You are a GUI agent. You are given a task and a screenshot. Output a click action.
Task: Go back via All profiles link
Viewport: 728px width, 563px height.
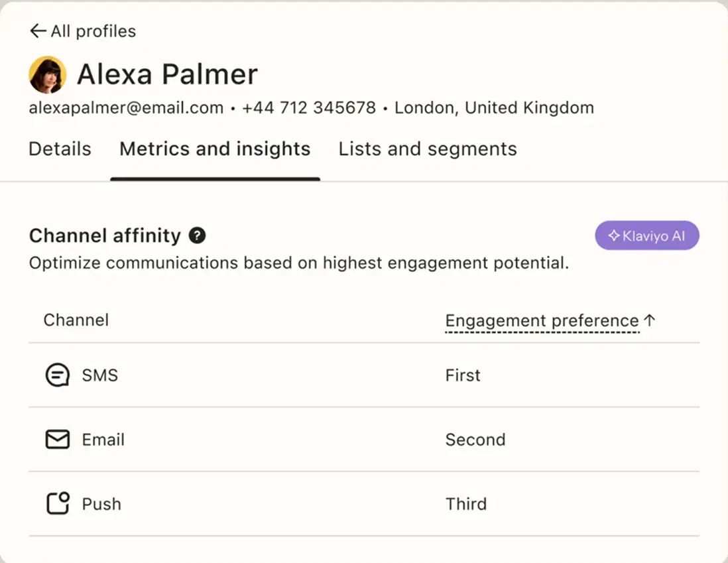click(x=93, y=31)
